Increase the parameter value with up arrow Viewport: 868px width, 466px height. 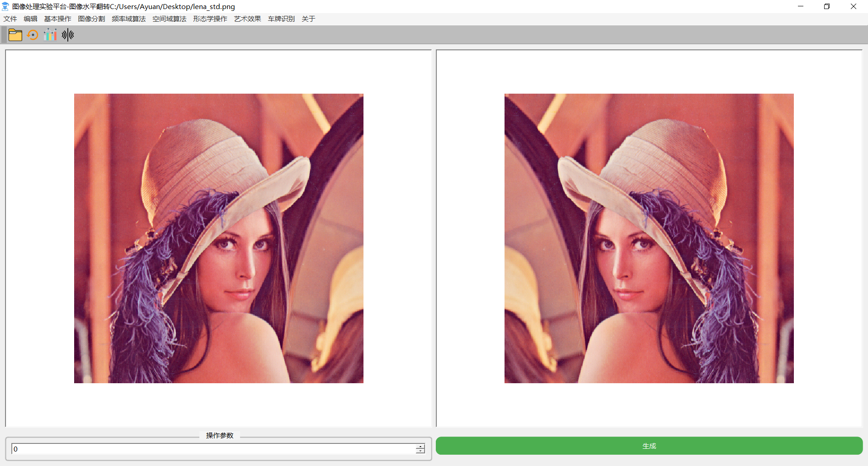coord(420,446)
